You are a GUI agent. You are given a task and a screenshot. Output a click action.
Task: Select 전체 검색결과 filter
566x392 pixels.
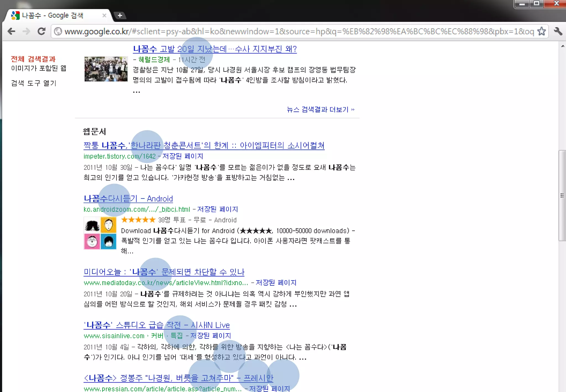tap(33, 59)
